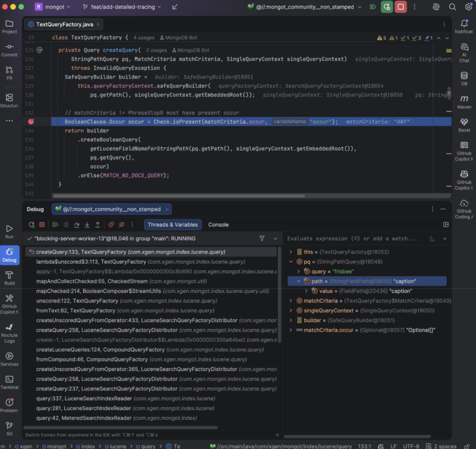Open the mongot project dropdown

pos(53,7)
